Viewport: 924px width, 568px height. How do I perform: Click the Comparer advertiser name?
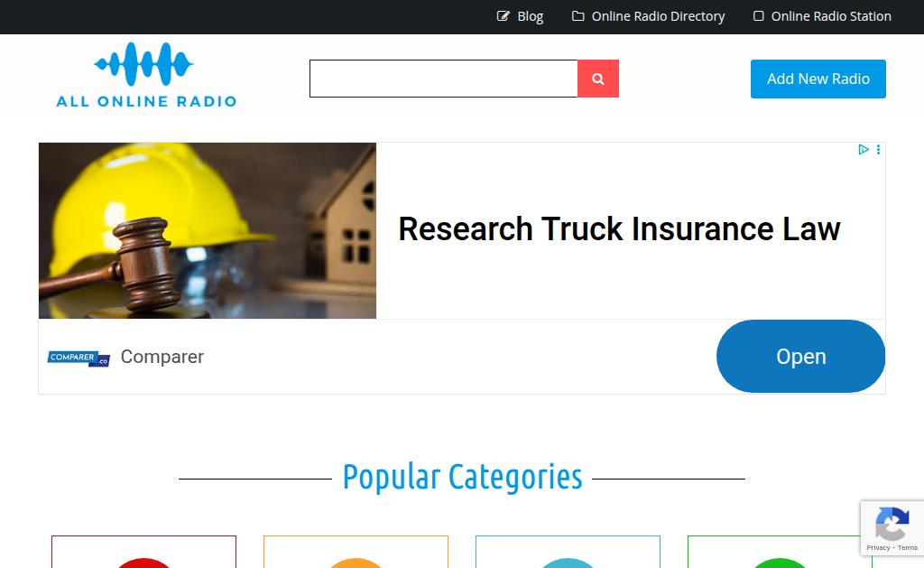162,357
